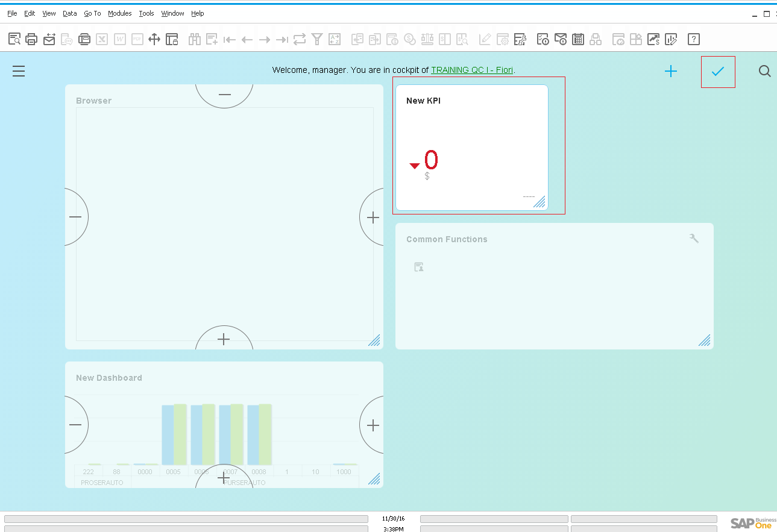Click the Send Email envelope icon
The width and height of the screenshot is (777, 532).
pos(49,39)
